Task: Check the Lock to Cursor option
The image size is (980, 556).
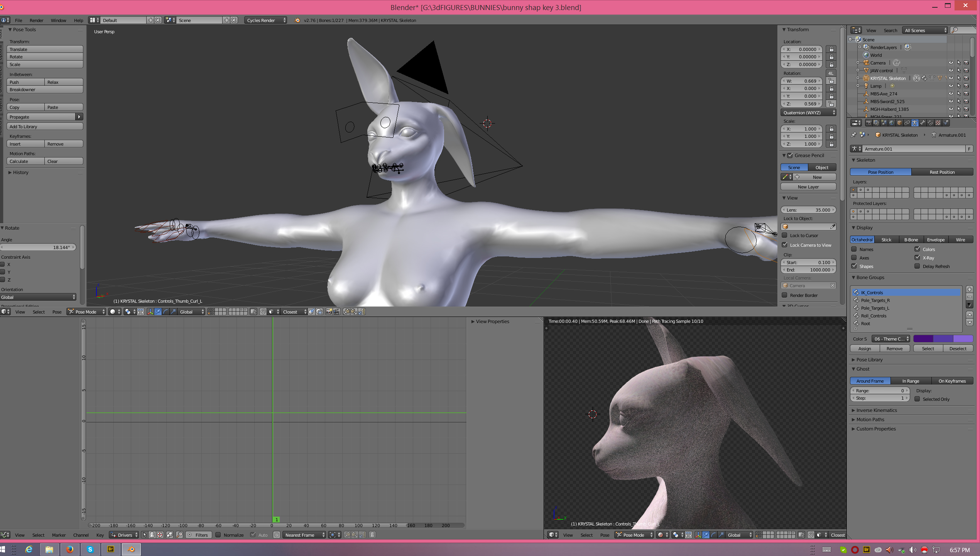Action: [785, 235]
